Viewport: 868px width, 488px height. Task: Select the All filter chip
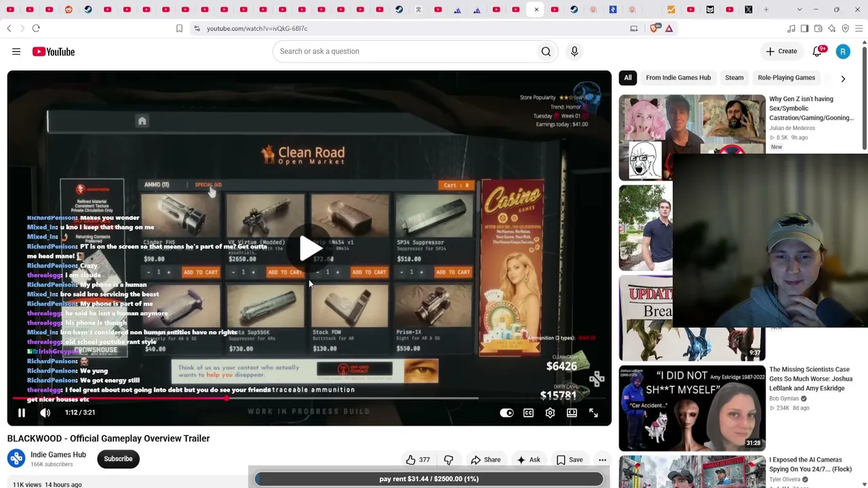(628, 78)
